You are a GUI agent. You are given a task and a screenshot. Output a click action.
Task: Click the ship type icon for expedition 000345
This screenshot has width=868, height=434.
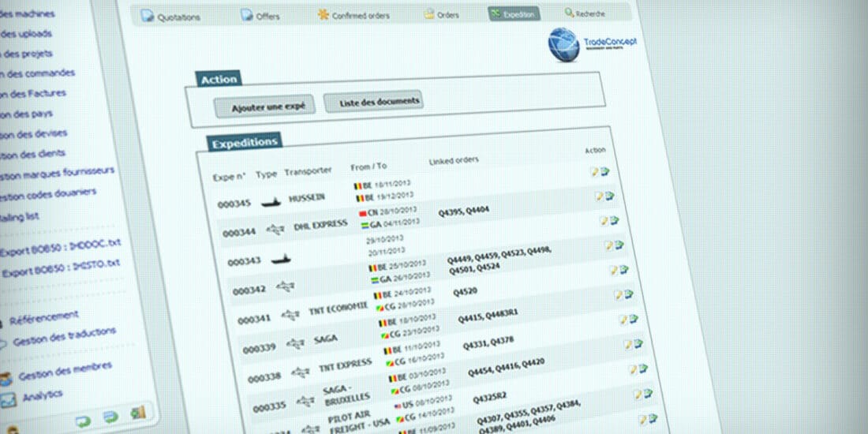(271, 201)
